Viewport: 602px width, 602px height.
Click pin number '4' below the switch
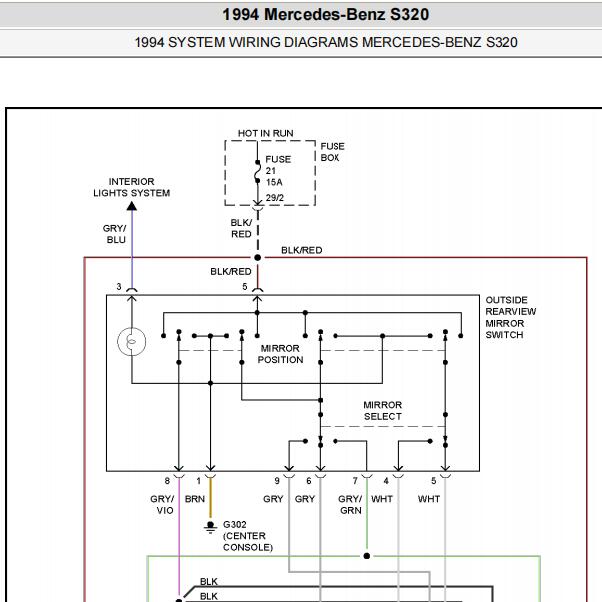tap(386, 481)
